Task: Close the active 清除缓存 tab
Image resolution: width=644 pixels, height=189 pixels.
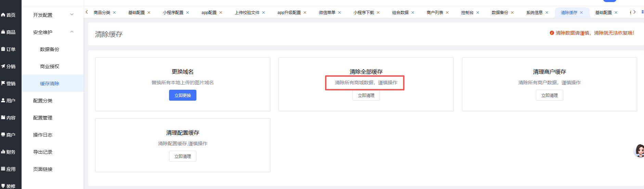Action: coord(581,13)
